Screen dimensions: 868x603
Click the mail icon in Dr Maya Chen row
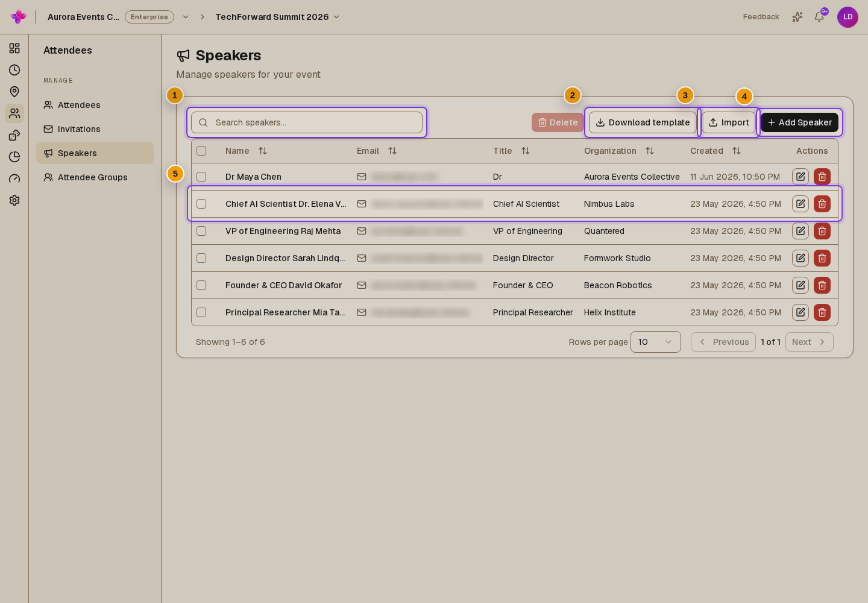[362, 177]
